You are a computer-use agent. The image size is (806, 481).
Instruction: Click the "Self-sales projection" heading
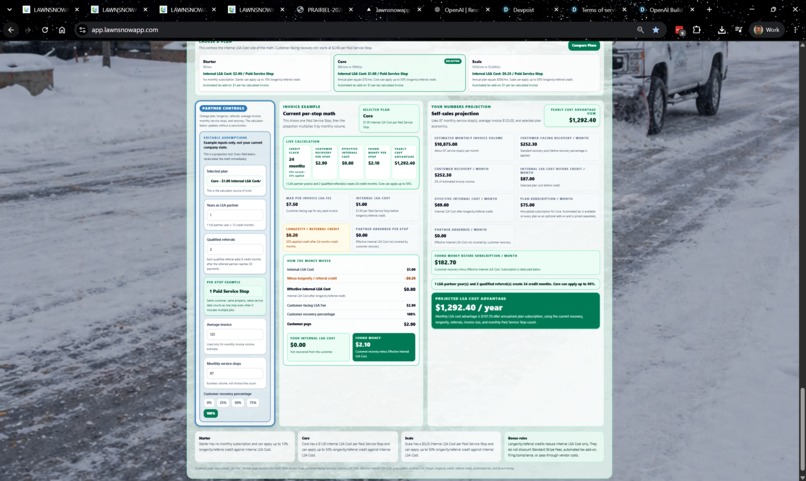(455, 113)
